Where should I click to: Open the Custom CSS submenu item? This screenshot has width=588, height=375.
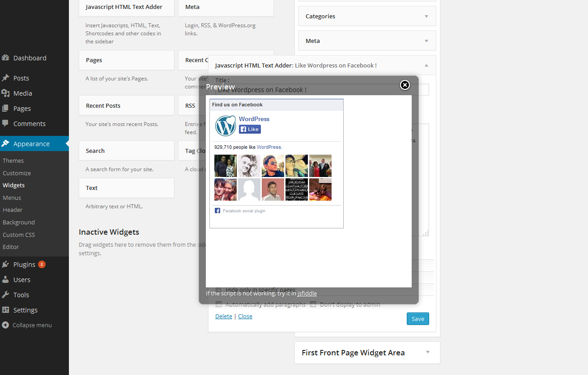(19, 235)
